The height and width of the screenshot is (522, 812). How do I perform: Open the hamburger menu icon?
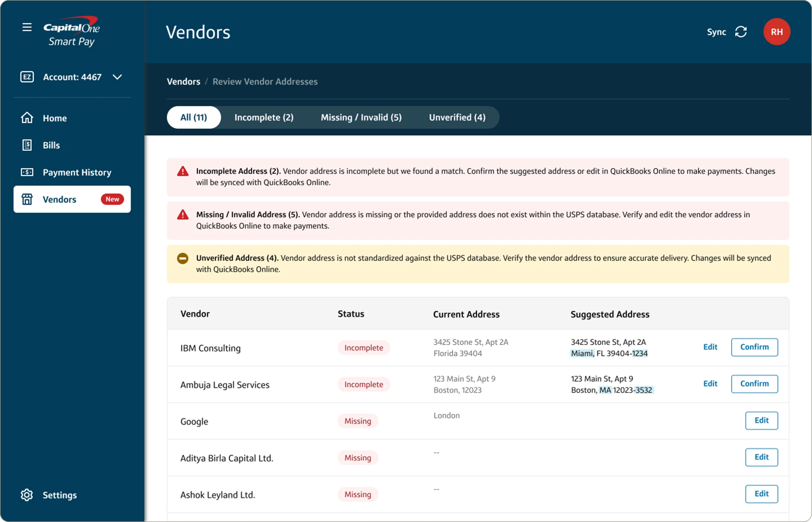[x=27, y=27]
